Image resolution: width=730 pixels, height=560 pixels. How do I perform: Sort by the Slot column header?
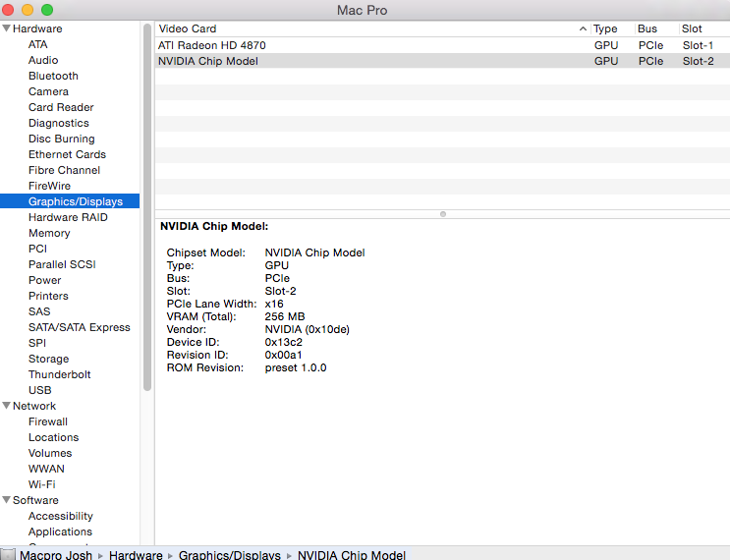pos(704,28)
